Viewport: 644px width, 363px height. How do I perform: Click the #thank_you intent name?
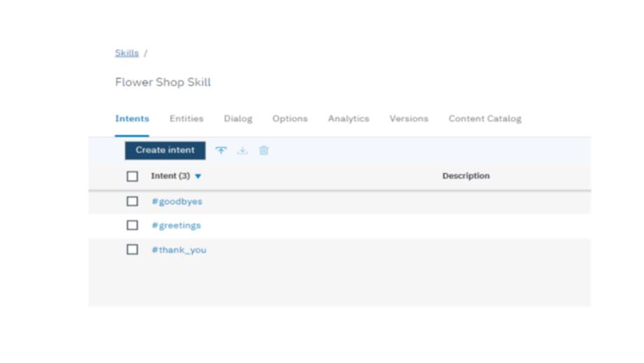(x=179, y=250)
